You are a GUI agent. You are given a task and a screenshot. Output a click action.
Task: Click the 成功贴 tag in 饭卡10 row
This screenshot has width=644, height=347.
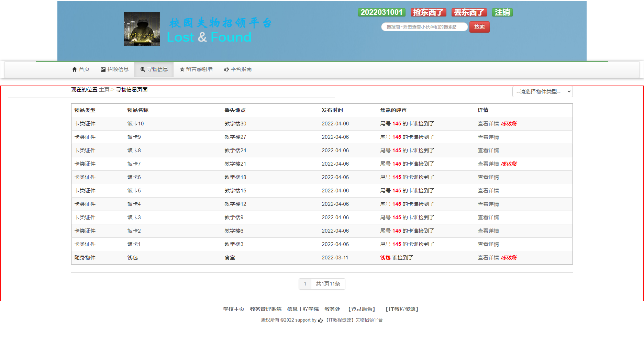509,124
